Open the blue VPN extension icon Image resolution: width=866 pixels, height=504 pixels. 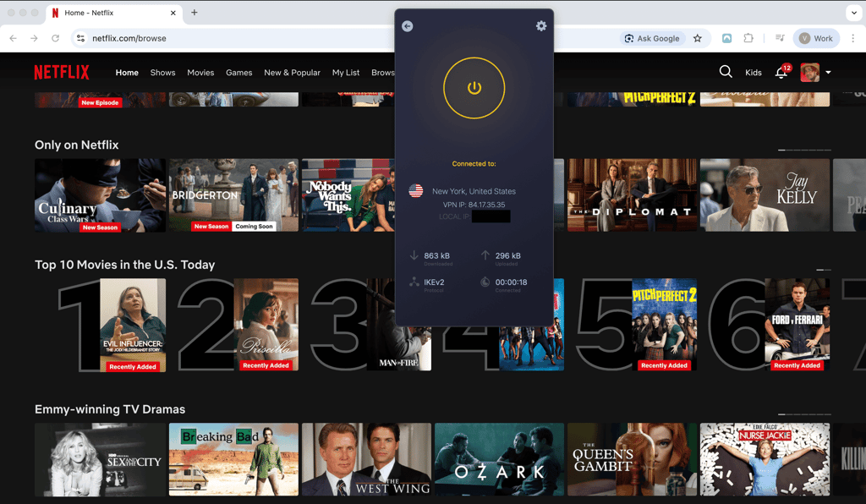coord(726,38)
